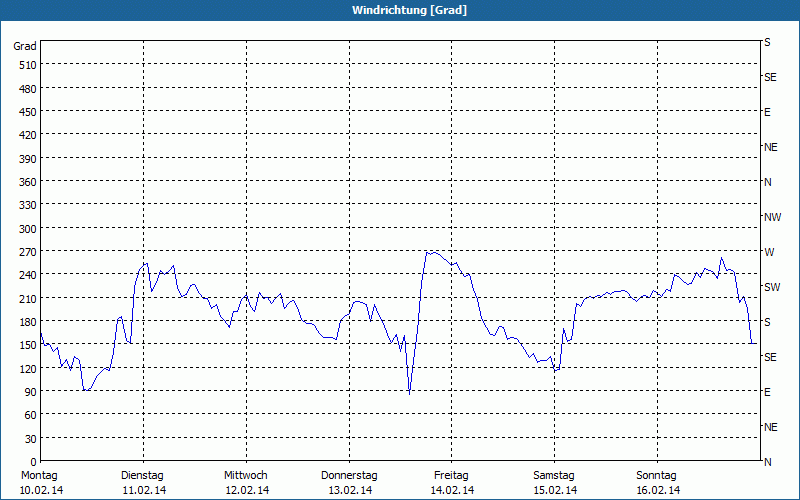Pick the 180 degree axis label
Image resolution: width=800 pixels, height=500 pixels.
coord(28,322)
